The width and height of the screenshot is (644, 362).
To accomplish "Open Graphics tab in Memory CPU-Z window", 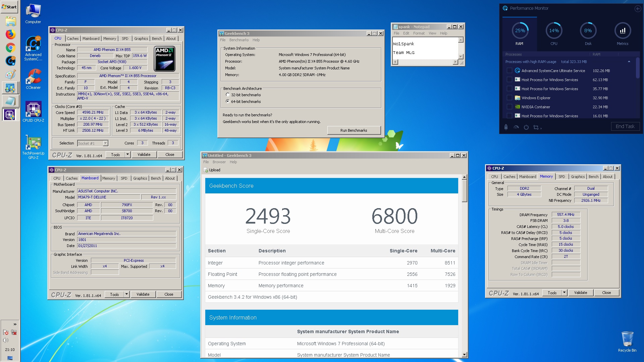I will pyautogui.click(x=578, y=177).
